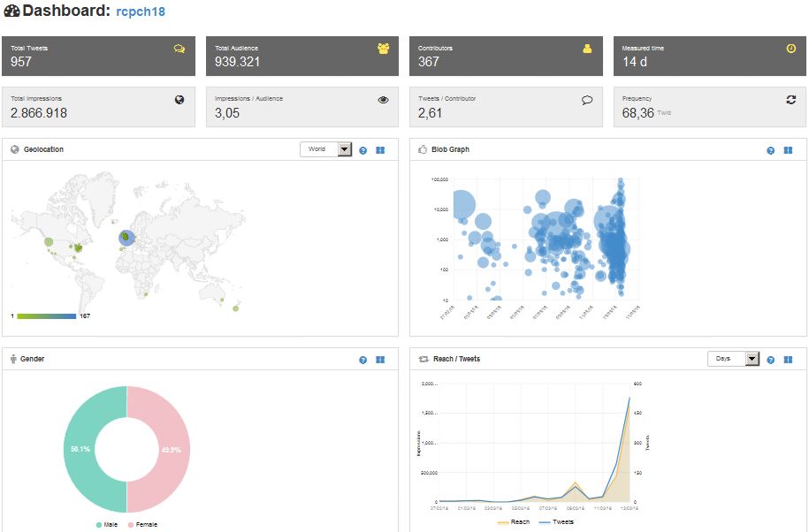The width and height of the screenshot is (809, 532).
Task: Click the Total Tweets chat bubbles icon
Action: (x=179, y=49)
